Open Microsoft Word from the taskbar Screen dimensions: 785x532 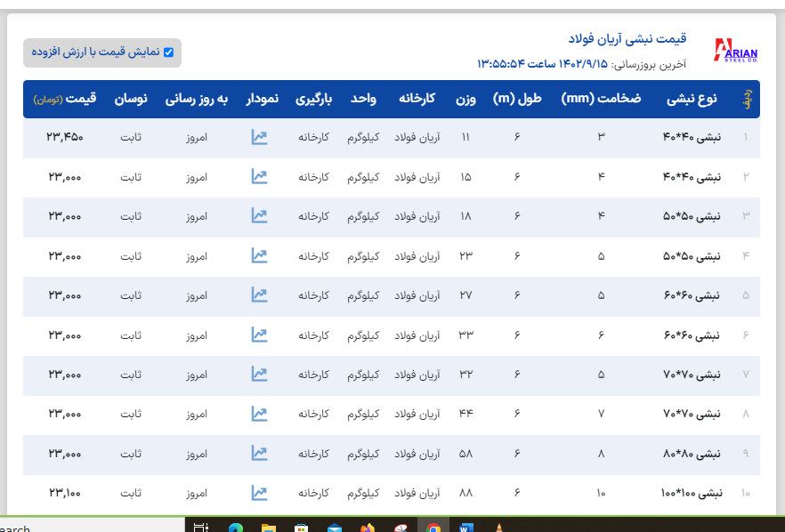pyautogui.click(x=465, y=527)
